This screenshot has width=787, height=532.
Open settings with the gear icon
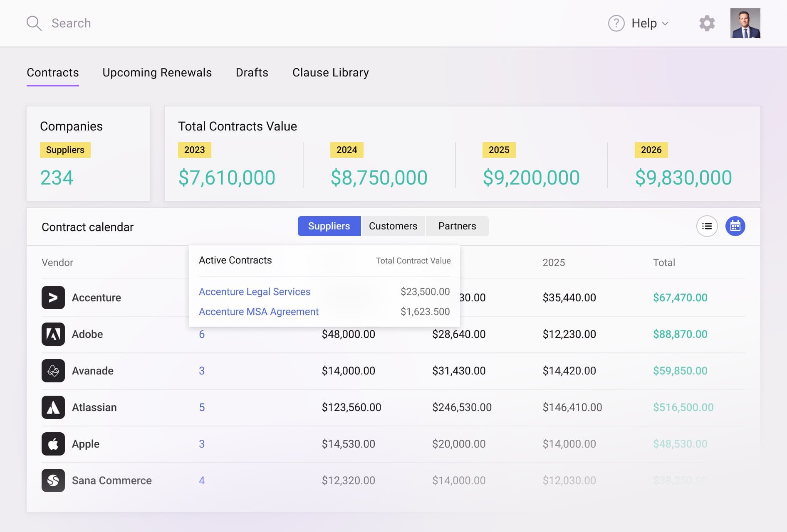(707, 23)
